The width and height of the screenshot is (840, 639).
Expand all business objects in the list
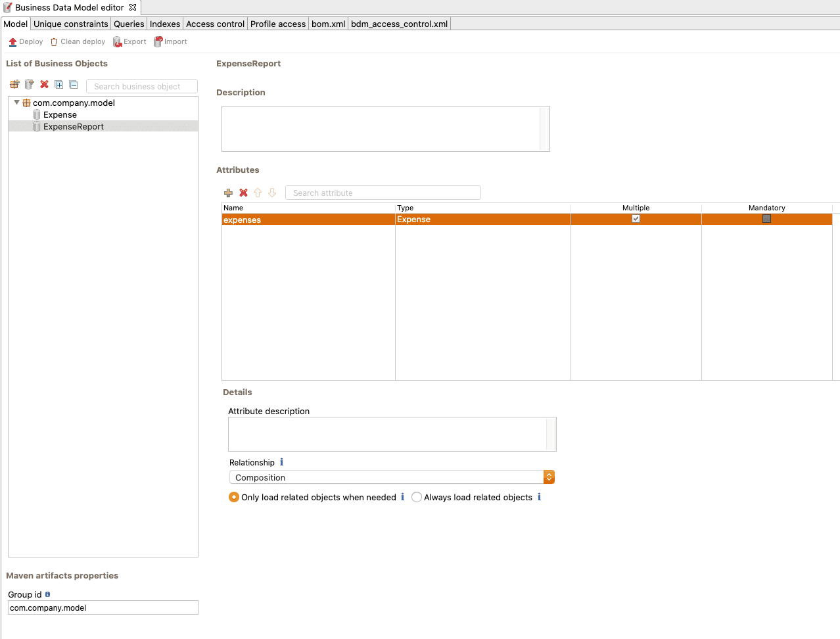click(x=58, y=84)
